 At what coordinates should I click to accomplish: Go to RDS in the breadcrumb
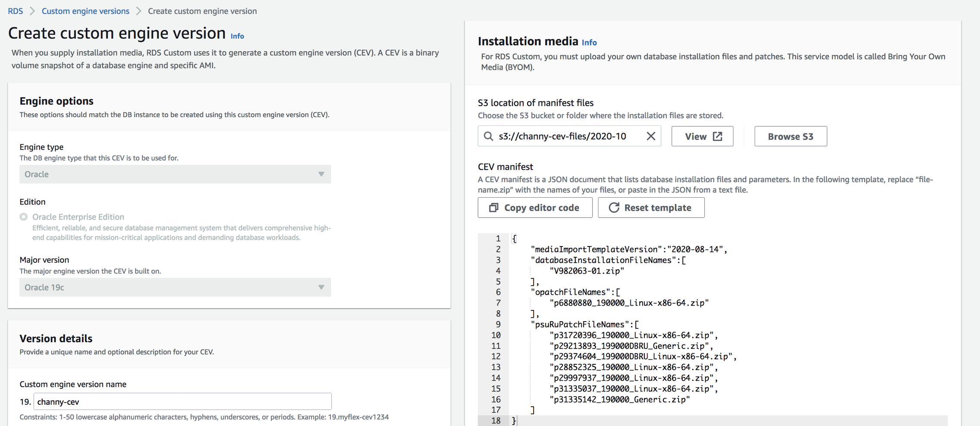pos(16,11)
